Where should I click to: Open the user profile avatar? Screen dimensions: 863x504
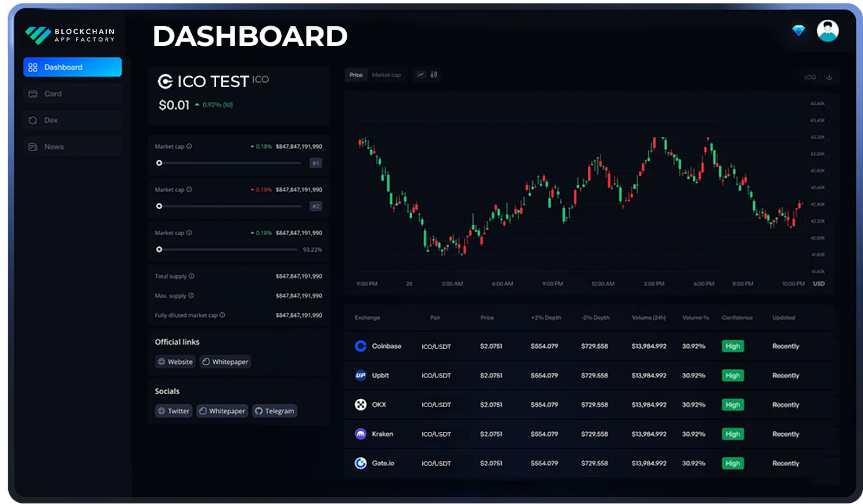point(827,31)
